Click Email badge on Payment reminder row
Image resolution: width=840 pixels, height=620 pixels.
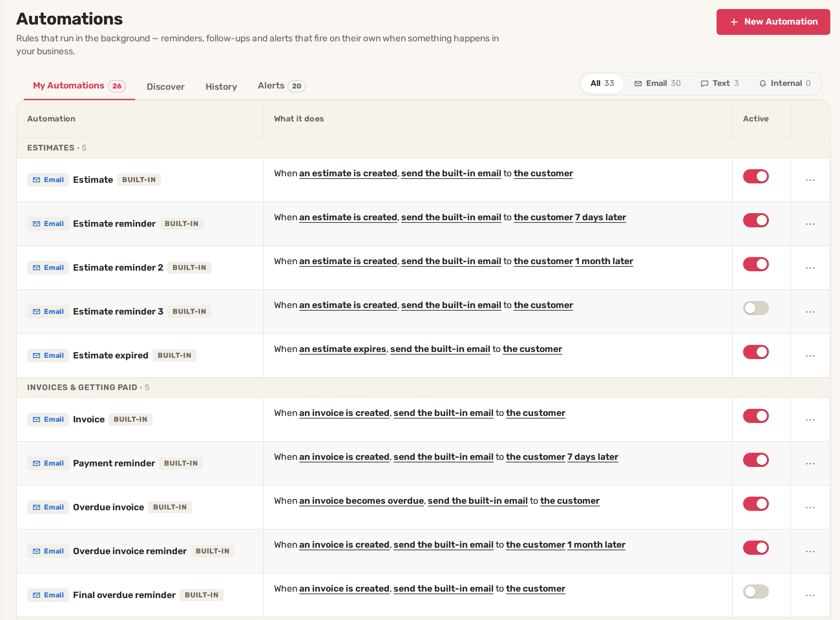coord(48,463)
